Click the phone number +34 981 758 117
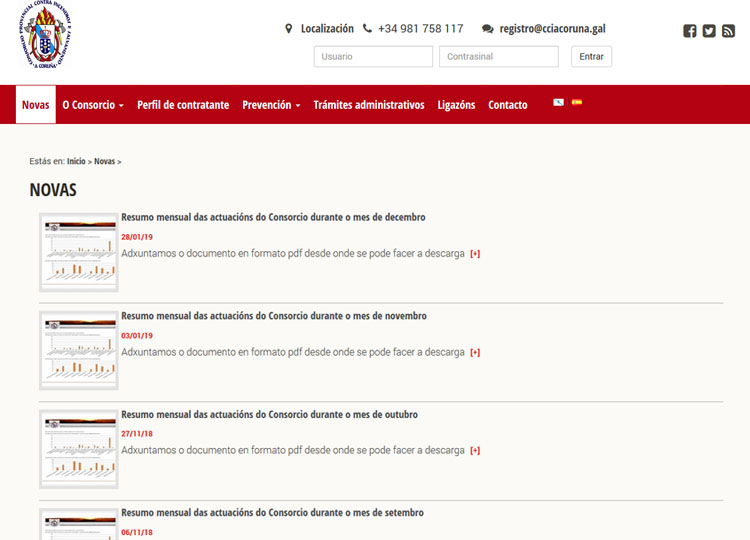This screenshot has height=540, width=750. coord(420,29)
